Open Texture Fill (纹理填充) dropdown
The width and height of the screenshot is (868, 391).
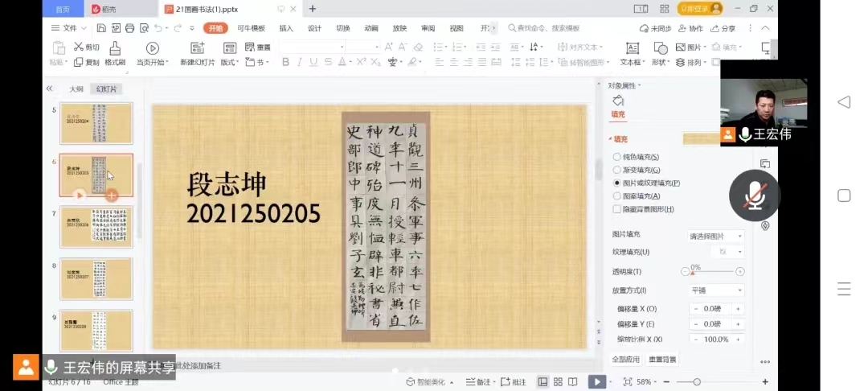tap(728, 252)
